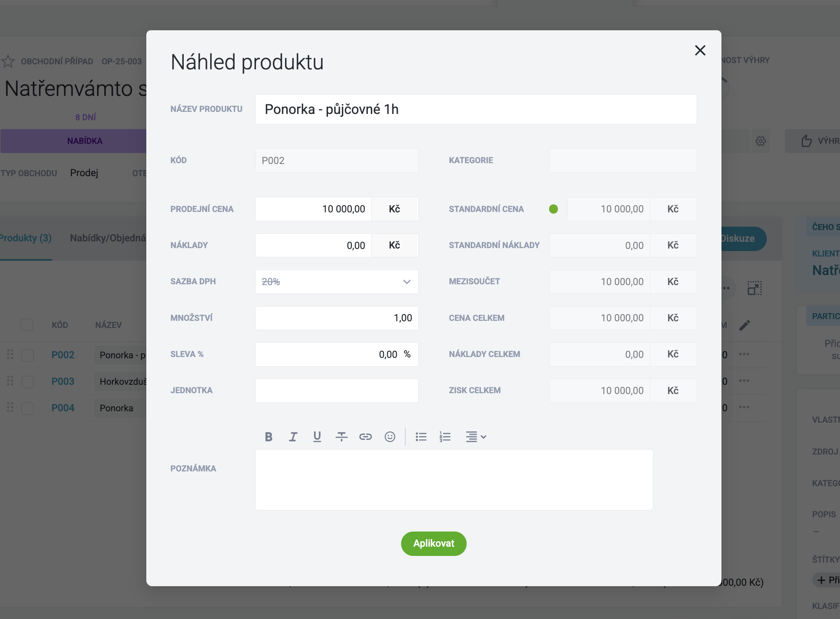Screen dimensions: 840x619
Task: Apply italic formatting to note
Action: click(293, 437)
